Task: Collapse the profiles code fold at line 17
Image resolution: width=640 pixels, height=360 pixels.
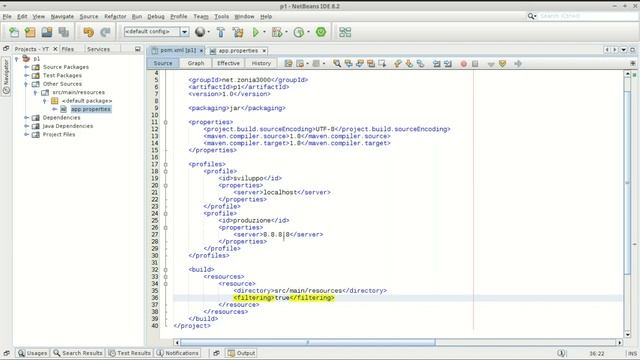Action: point(165,164)
